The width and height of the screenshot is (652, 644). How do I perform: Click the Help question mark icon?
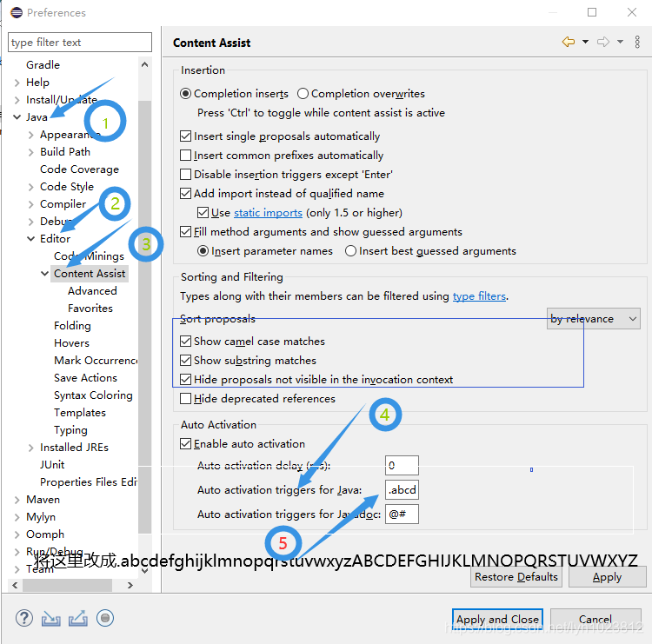[24, 618]
